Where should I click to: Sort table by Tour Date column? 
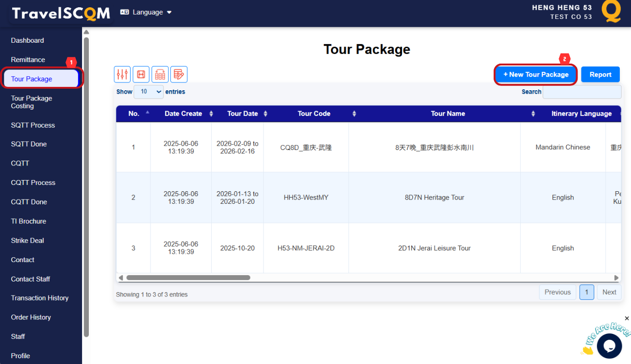tap(243, 114)
